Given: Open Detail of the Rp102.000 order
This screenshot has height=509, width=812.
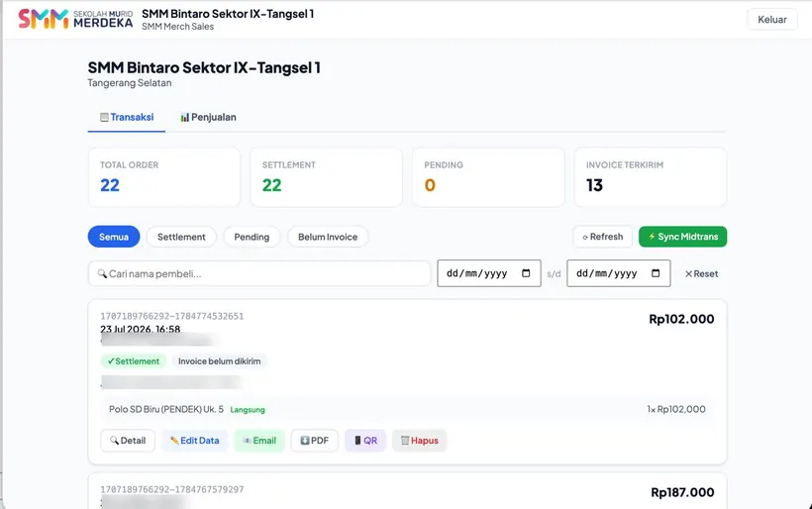Looking at the screenshot, I should pyautogui.click(x=128, y=441).
